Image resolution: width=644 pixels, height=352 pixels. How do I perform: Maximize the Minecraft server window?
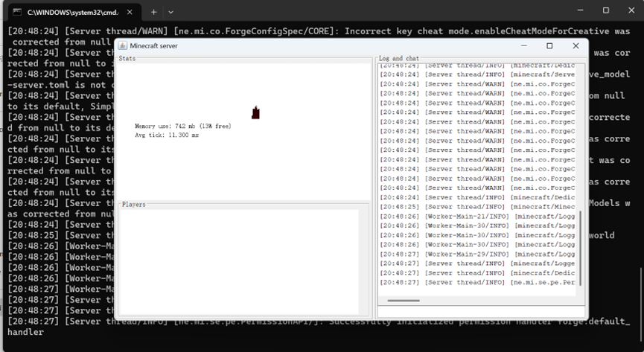point(549,45)
